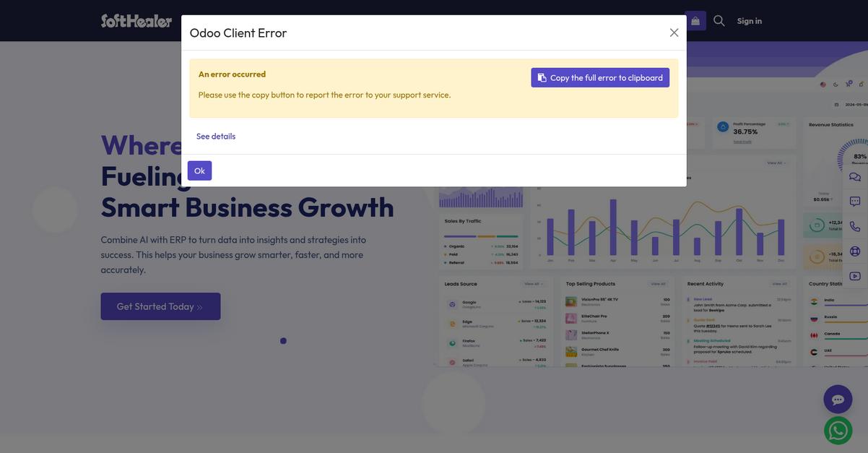Open the chat bubbles sidebar icon
868x453 pixels.
pyautogui.click(x=855, y=177)
